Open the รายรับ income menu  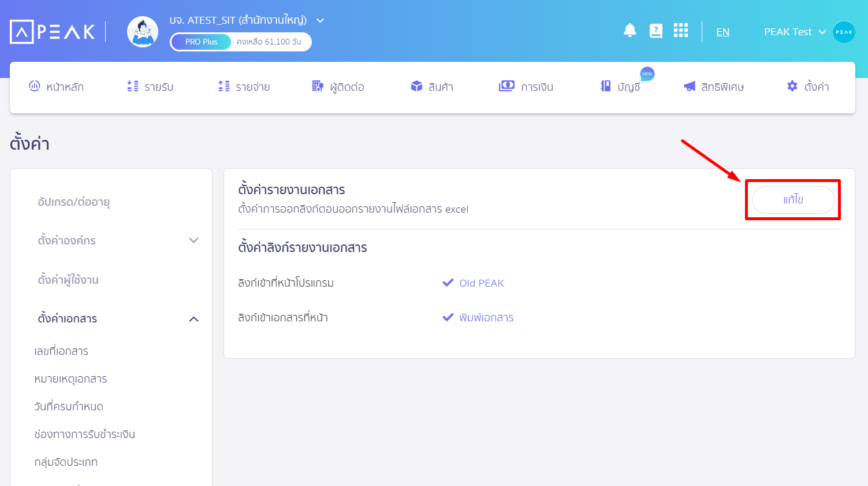click(x=150, y=87)
